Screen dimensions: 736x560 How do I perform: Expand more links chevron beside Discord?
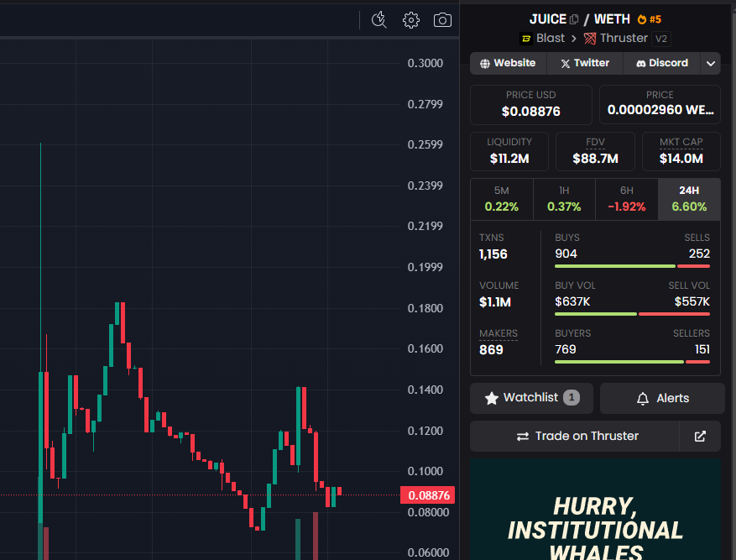pyautogui.click(x=711, y=64)
